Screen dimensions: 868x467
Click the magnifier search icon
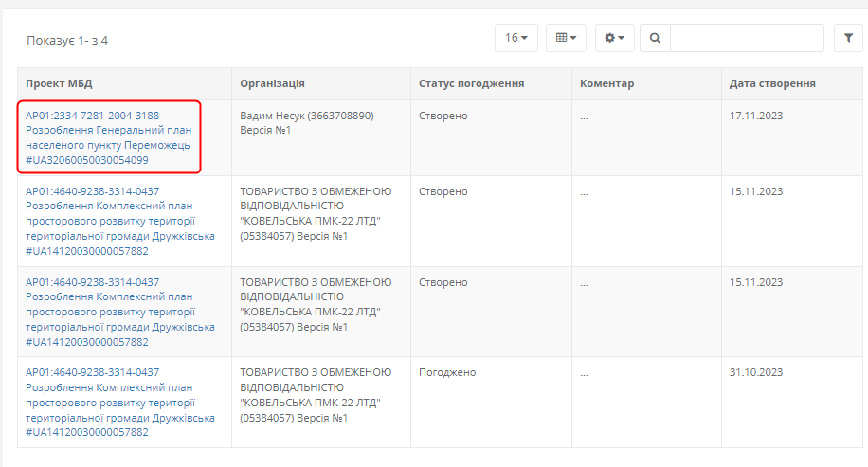[655, 38]
